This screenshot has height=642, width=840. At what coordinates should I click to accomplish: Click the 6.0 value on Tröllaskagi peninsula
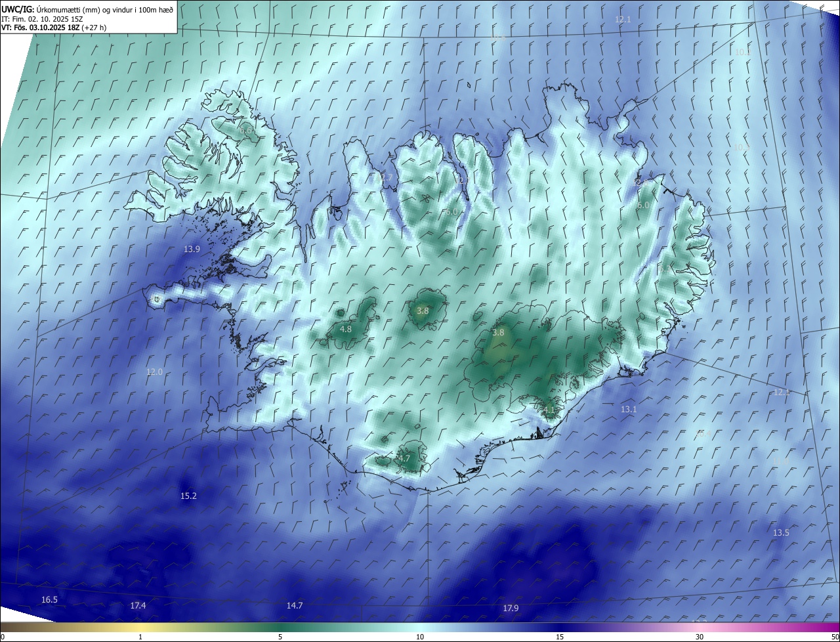coord(451,212)
